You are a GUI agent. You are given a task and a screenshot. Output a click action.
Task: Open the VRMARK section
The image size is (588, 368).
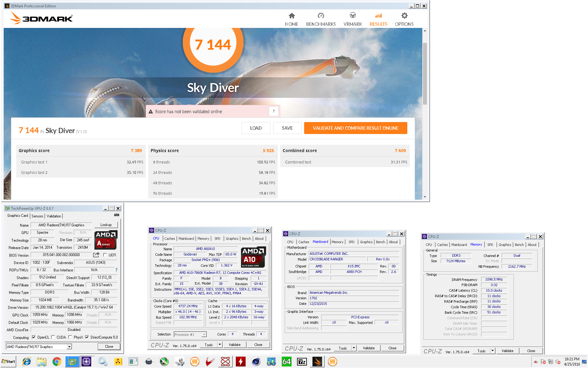[x=352, y=20]
